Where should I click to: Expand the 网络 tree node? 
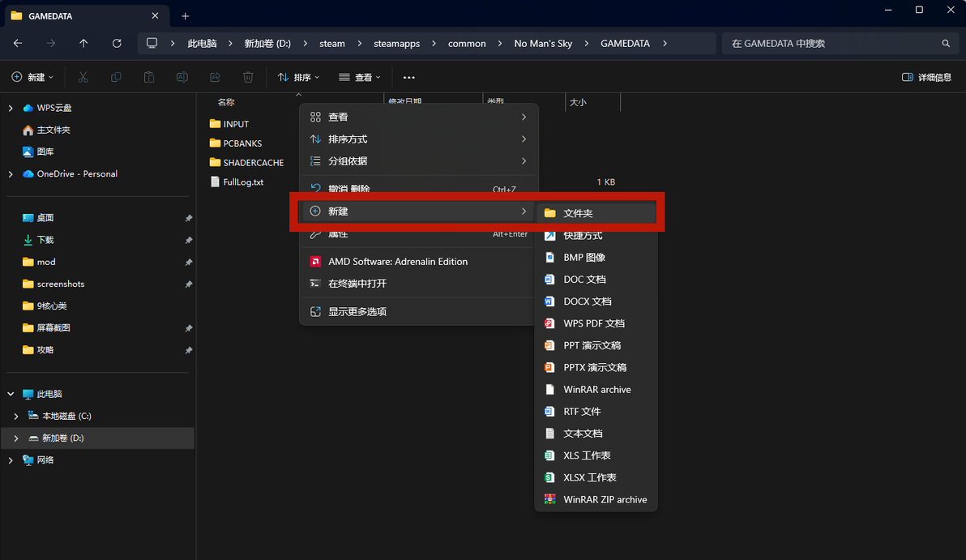[x=11, y=460]
